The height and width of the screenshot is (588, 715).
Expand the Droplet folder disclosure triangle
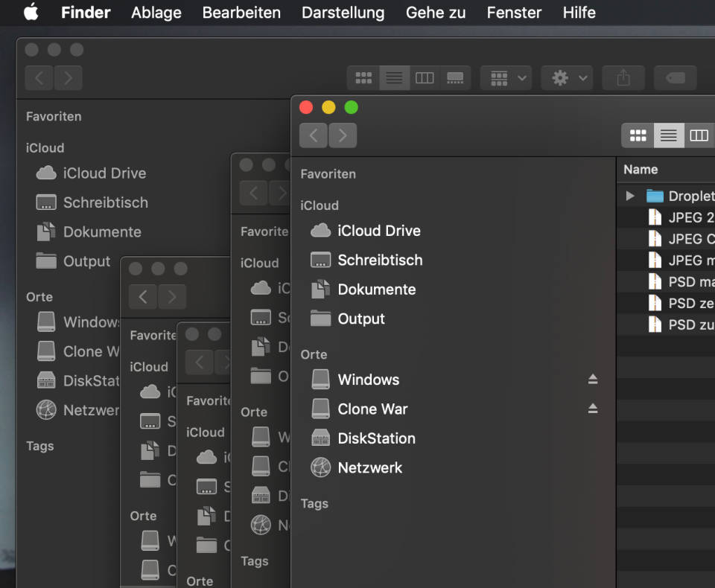click(x=630, y=196)
